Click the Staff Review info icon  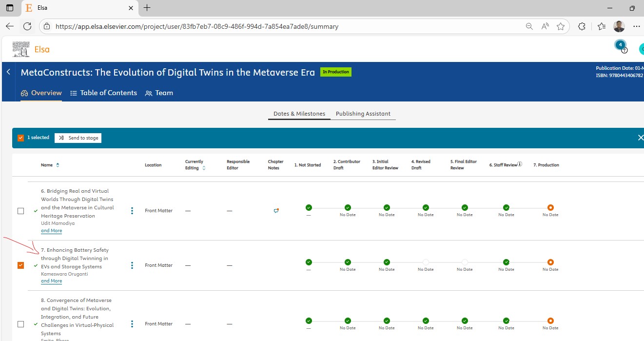tap(520, 164)
